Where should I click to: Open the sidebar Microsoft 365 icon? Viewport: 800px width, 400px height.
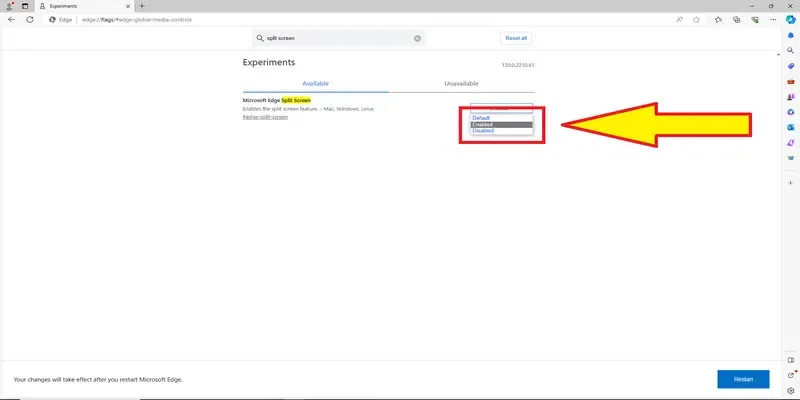(x=791, y=112)
